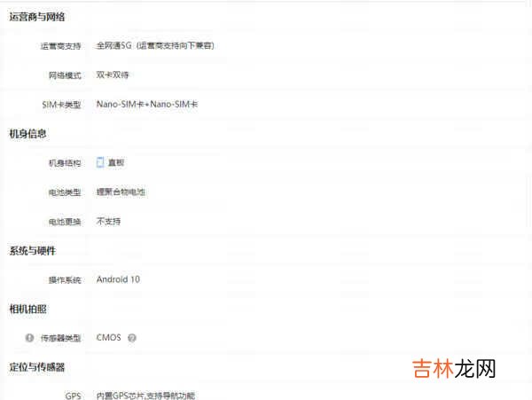Image resolution: width=532 pixels, height=400 pixels.
Task: Click the 双卡双待 network mode value
Action: [113, 75]
